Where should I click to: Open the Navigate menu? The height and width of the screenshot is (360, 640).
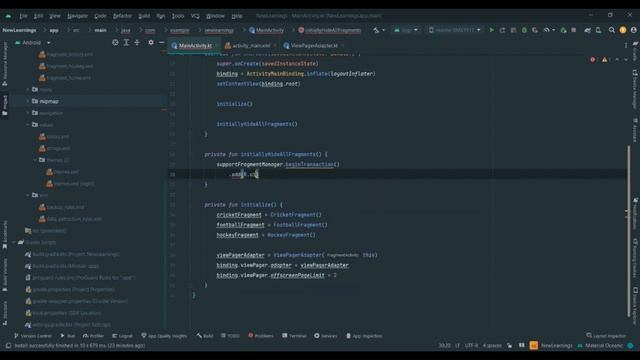coord(77,16)
